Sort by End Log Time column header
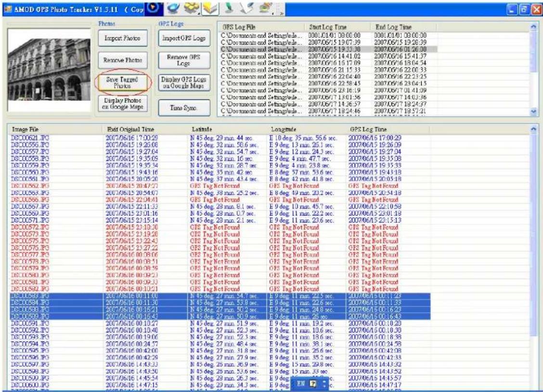 click(x=403, y=27)
